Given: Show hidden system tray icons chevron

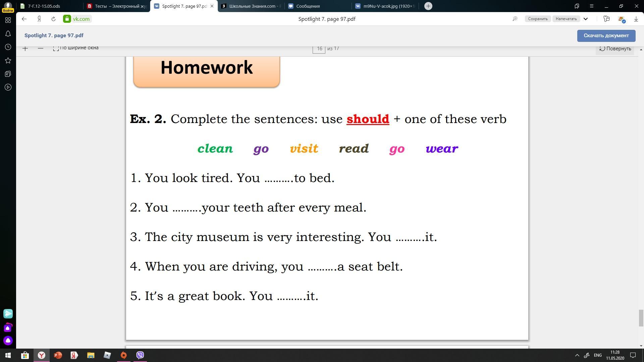Looking at the screenshot, I should pyautogui.click(x=577, y=355).
